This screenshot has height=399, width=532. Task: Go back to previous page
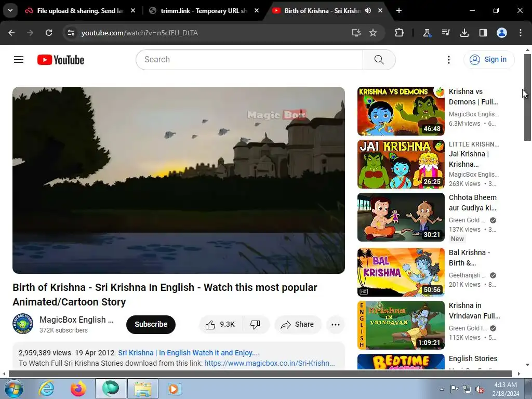tap(11, 33)
